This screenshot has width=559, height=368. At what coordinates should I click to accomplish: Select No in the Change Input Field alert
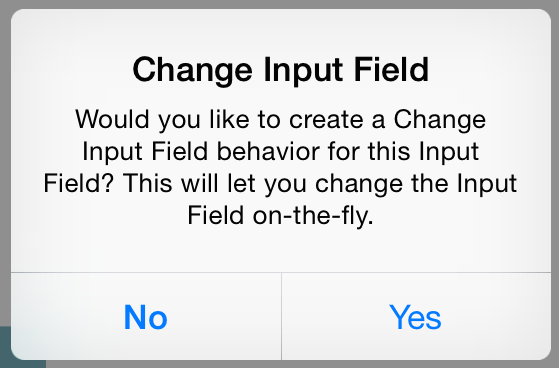point(146,317)
